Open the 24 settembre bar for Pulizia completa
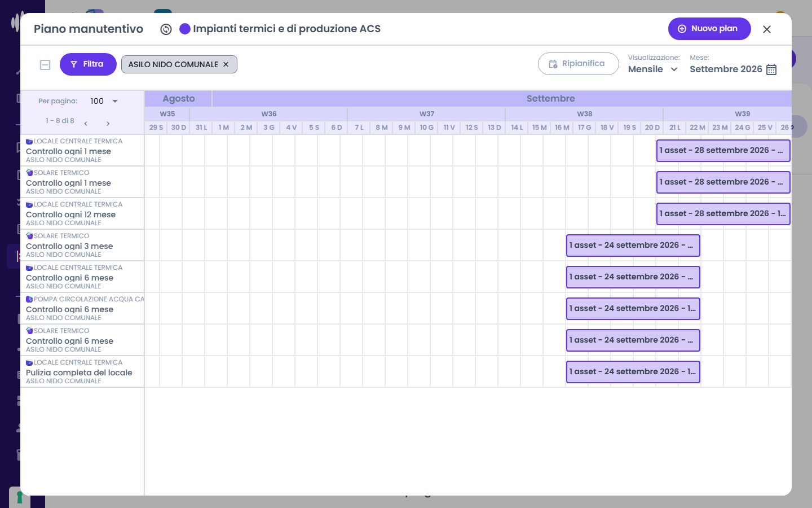Viewport: 812px width, 508px height. point(633,372)
